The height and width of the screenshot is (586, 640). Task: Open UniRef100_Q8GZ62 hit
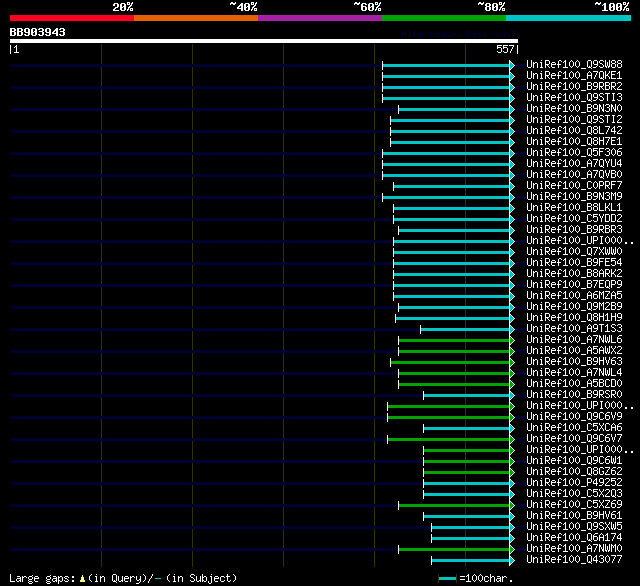pyautogui.click(x=574, y=472)
